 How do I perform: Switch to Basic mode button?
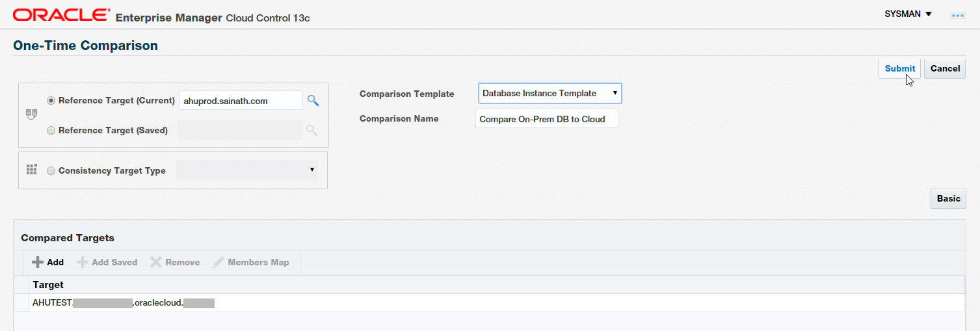coord(948,198)
